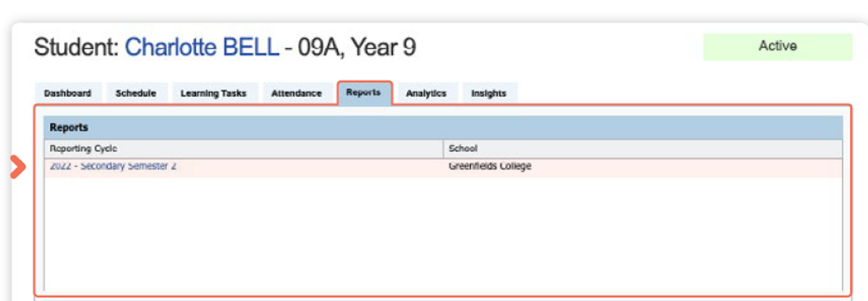This screenshot has height=301, width=868.
Task: Open the Insights tab
Action: pyautogui.click(x=488, y=93)
